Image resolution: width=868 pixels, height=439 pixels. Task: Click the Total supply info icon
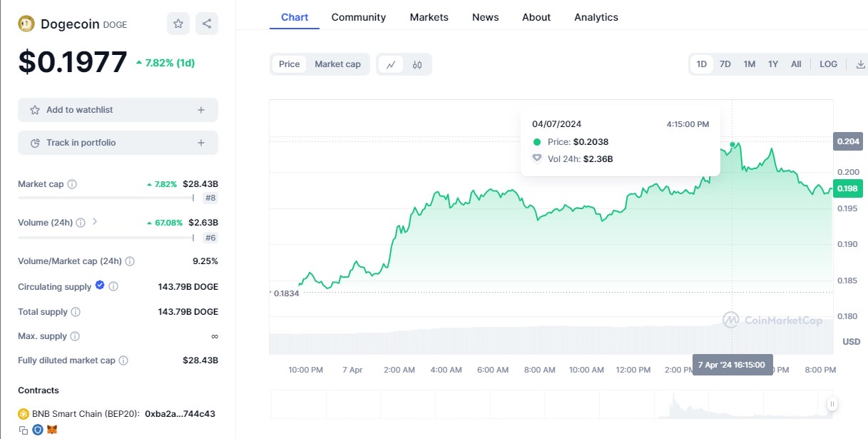tap(76, 312)
